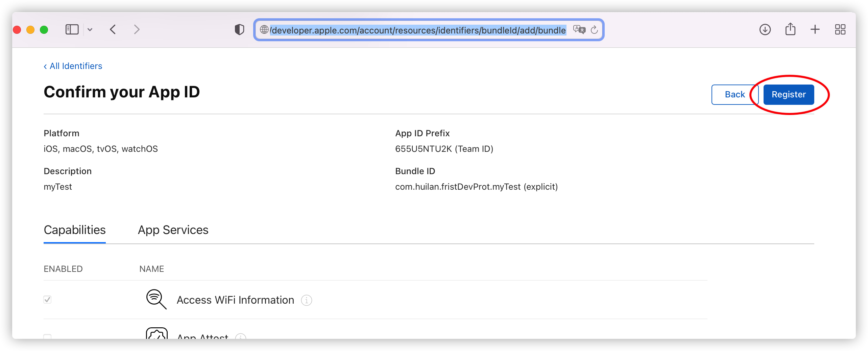Open the sidebar options dropdown chevron
868x351 pixels.
[90, 30]
